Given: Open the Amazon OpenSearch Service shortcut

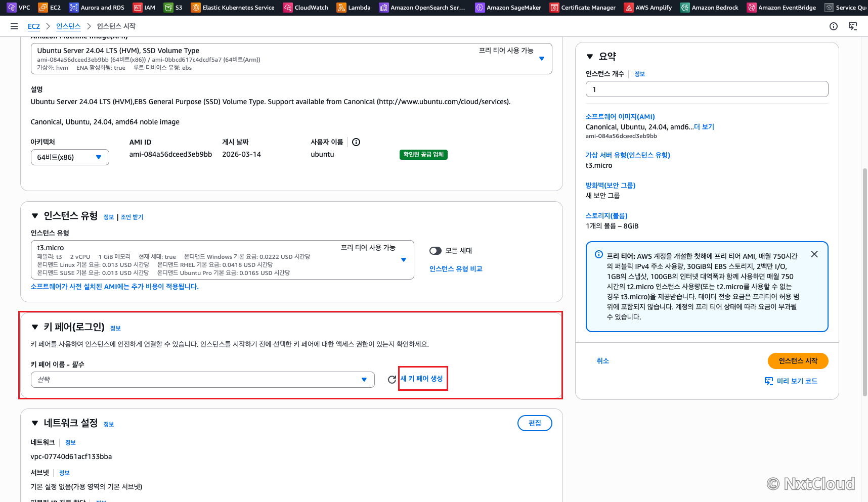Looking at the screenshot, I should (x=422, y=8).
